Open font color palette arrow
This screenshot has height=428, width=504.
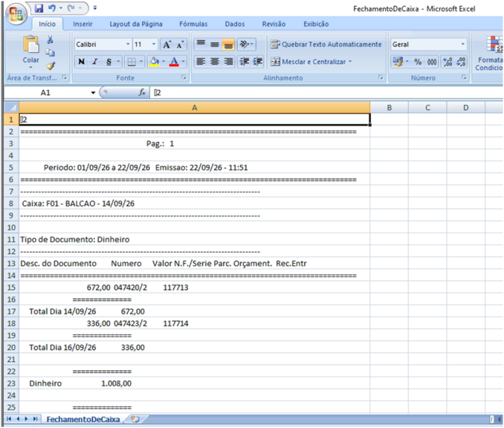click(183, 62)
